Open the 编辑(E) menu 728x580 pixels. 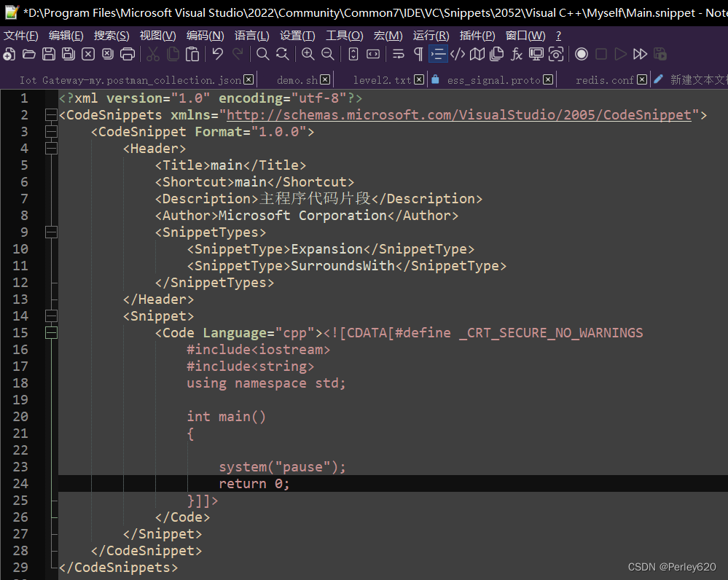(66, 35)
